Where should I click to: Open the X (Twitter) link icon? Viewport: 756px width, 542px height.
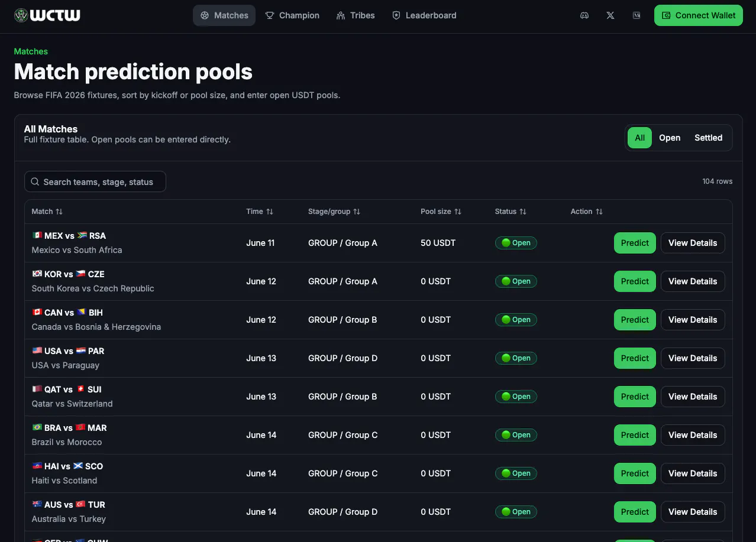click(x=610, y=15)
